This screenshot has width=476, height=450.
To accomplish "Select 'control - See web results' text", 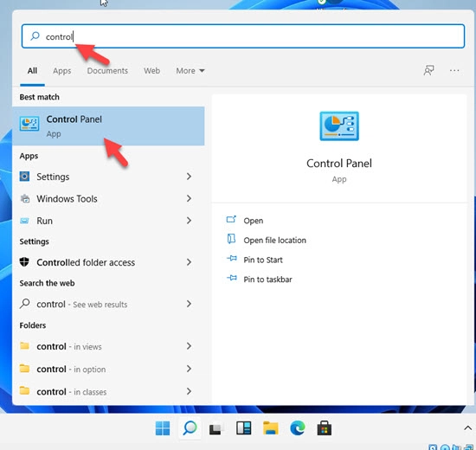I will (x=81, y=305).
